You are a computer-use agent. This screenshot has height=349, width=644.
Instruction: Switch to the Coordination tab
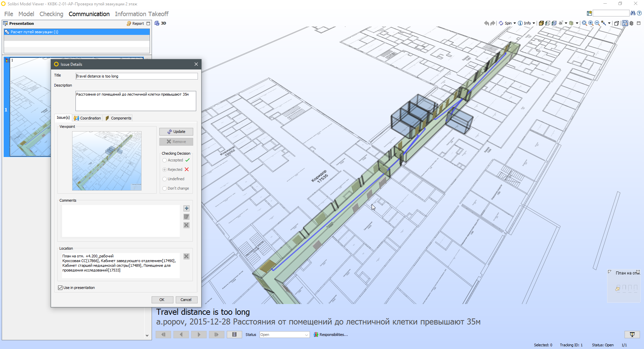[87, 118]
